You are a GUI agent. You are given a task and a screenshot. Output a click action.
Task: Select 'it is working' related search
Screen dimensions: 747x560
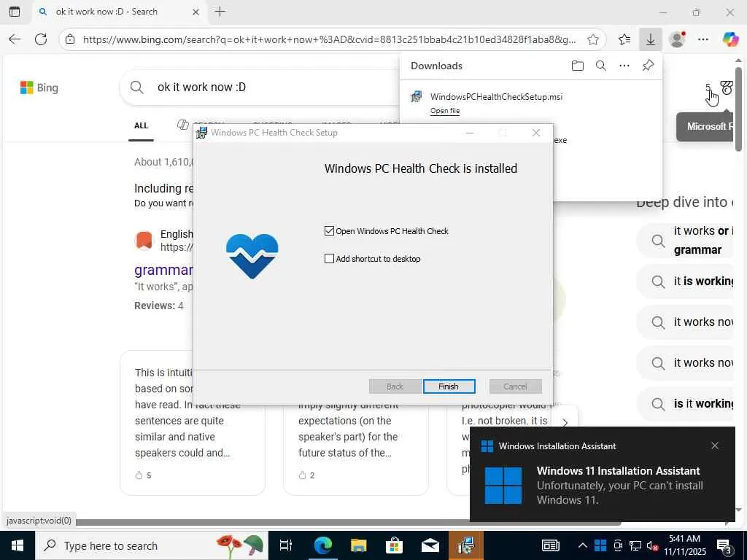686,281
